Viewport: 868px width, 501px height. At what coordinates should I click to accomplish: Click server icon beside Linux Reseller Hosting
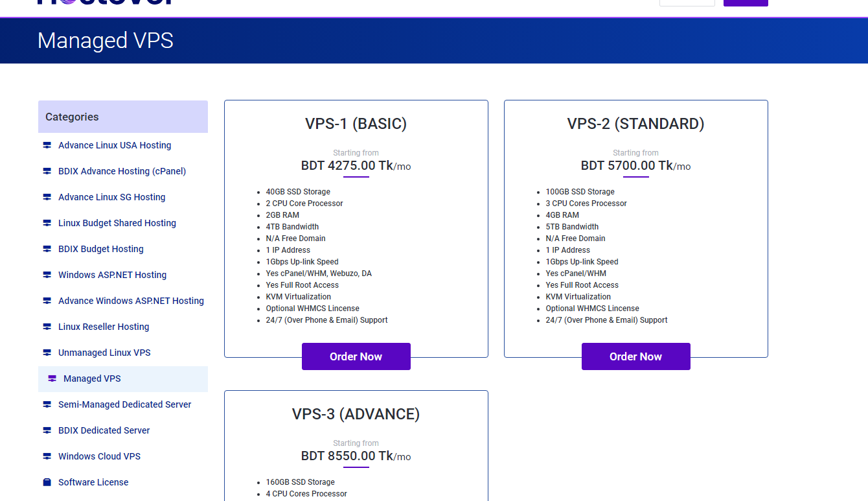click(x=47, y=327)
